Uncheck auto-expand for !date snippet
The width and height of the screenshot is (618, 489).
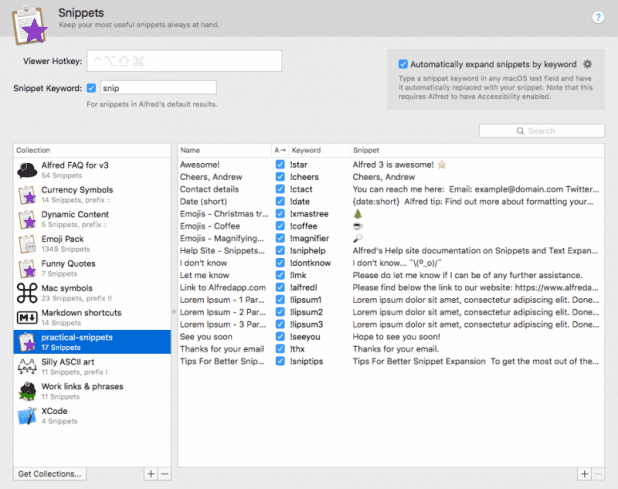click(280, 201)
